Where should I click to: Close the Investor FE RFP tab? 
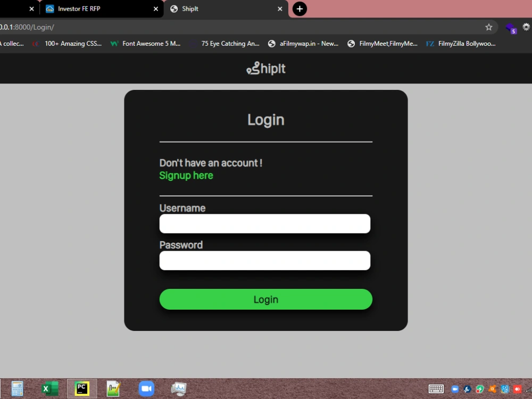point(156,9)
